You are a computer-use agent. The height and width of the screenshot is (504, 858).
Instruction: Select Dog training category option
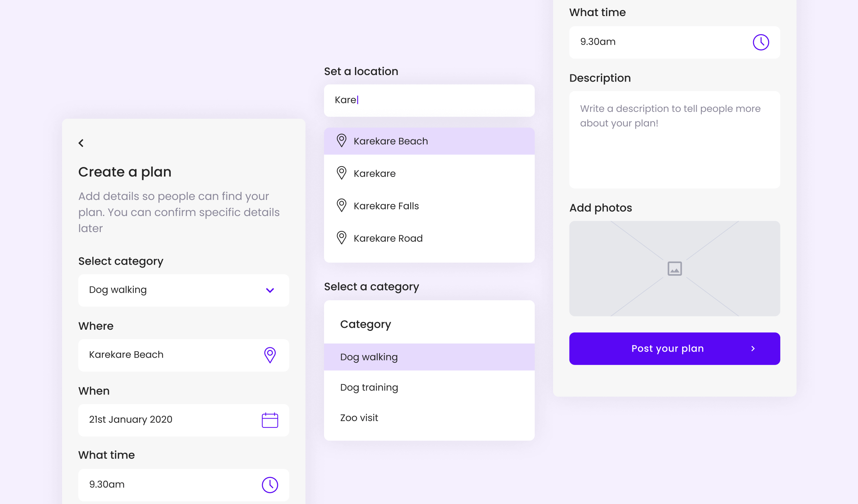[429, 388]
